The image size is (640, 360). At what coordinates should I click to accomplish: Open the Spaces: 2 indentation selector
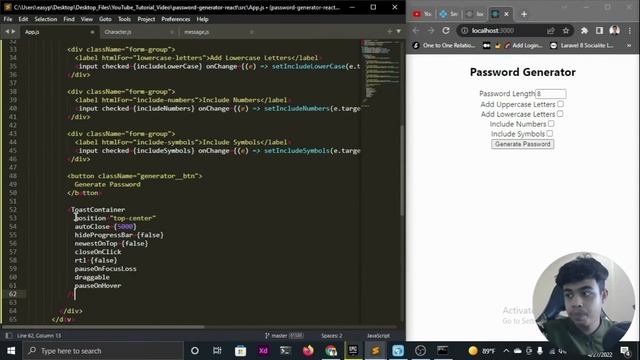pyautogui.click(x=331, y=336)
